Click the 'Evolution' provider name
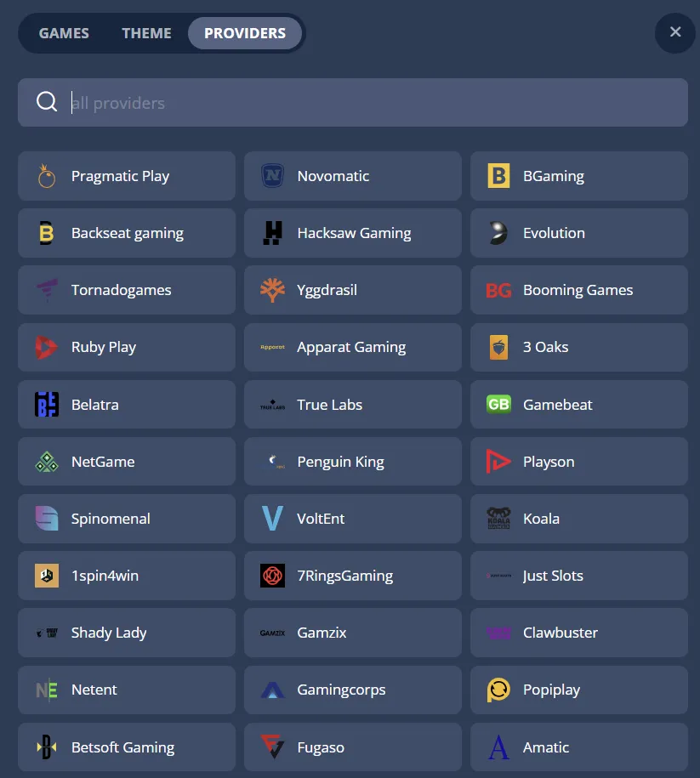Image resolution: width=700 pixels, height=778 pixels. coord(554,233)
